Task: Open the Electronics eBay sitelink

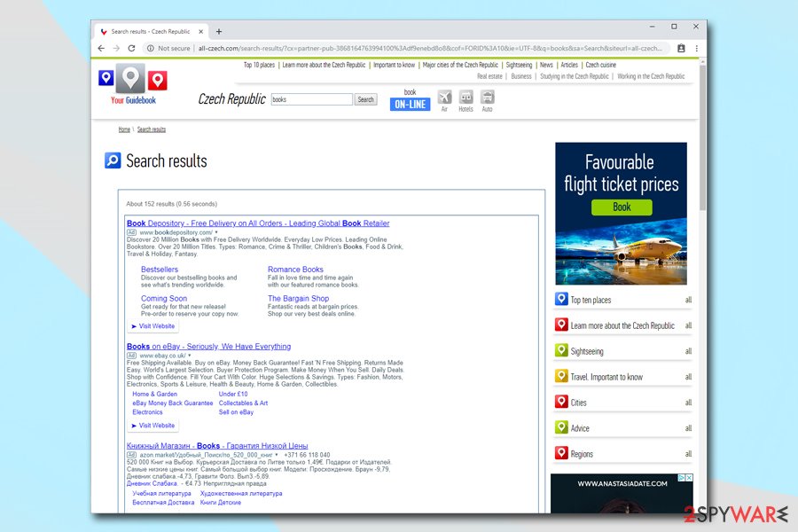Action: tap(147, 412)
